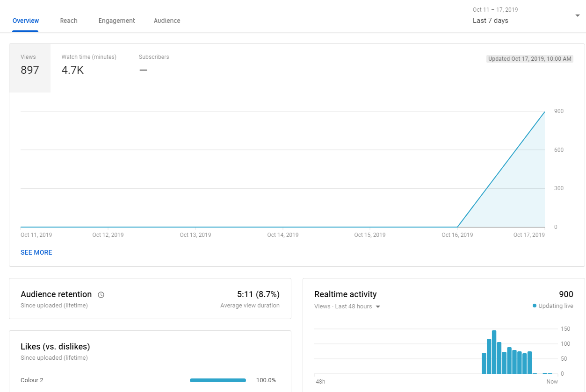
Task: Click the clock icon beside Audience retention
Action: point(101,295)
